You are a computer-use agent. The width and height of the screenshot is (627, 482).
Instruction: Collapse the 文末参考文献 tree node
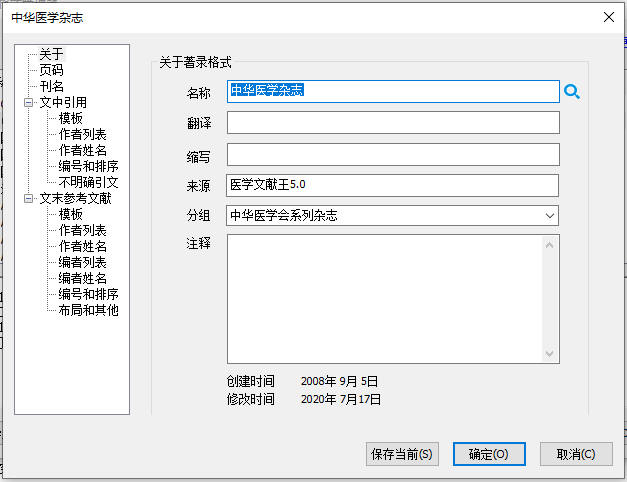point(29,199)
